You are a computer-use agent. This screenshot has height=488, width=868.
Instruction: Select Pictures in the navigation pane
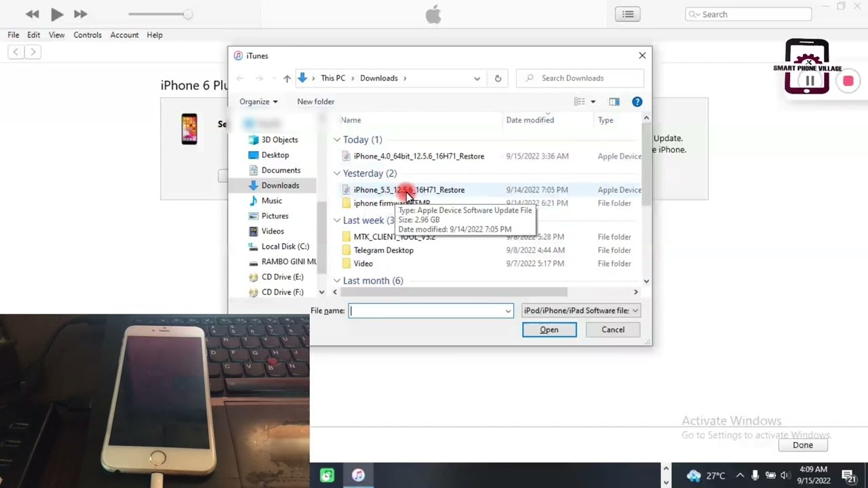[275, 216]
